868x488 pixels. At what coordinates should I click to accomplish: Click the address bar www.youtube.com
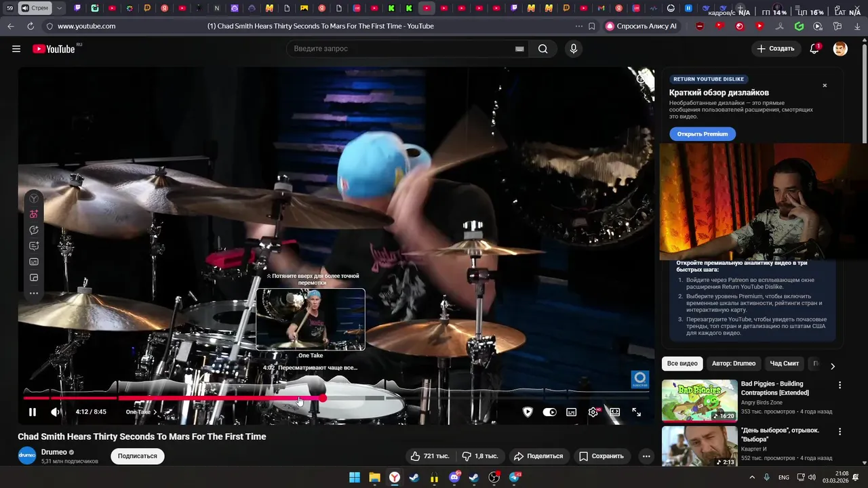[x=86, y=26]
